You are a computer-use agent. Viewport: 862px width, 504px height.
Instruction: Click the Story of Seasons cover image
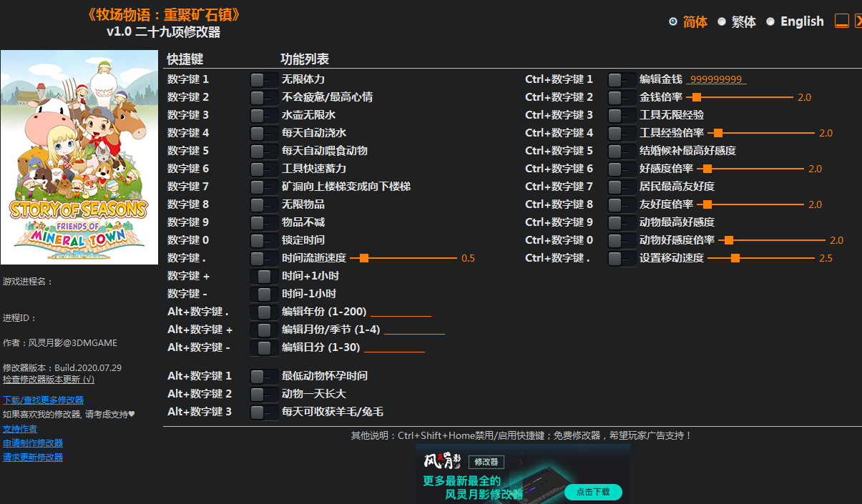(79, 157)
